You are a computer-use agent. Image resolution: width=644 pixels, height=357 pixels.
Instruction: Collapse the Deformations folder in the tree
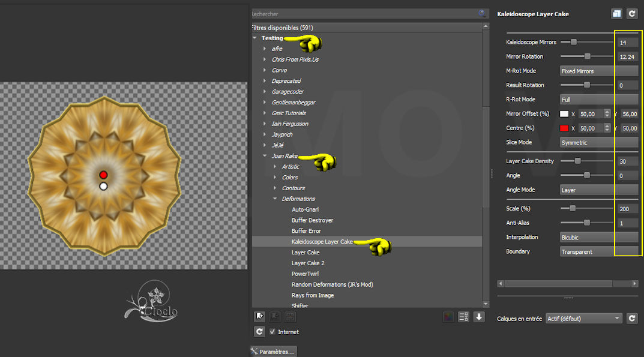coord(275,199)
